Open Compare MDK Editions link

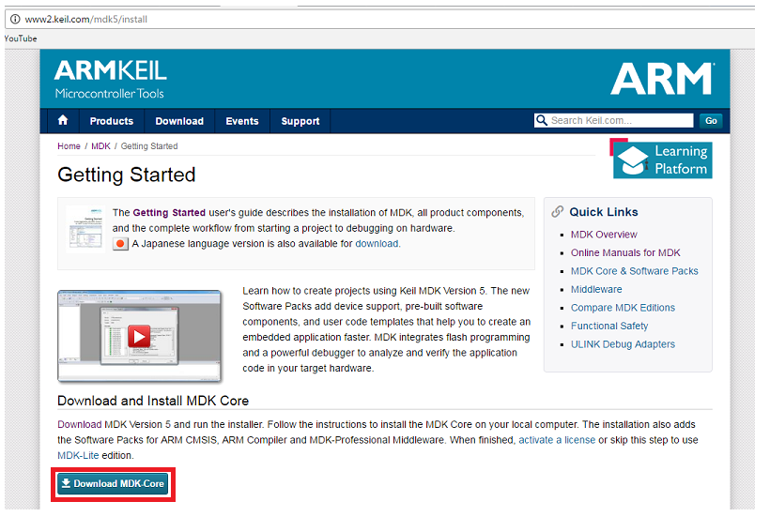click(623, 308)
